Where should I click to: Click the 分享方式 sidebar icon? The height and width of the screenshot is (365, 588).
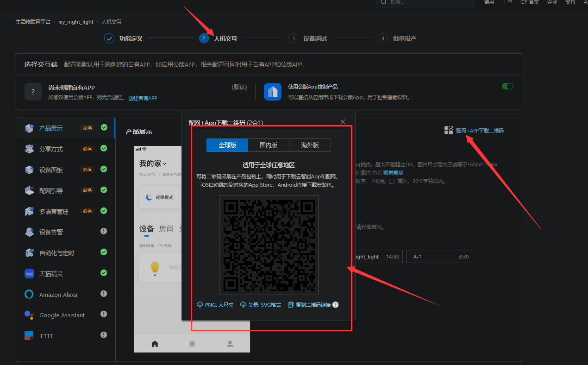[29, 149]
